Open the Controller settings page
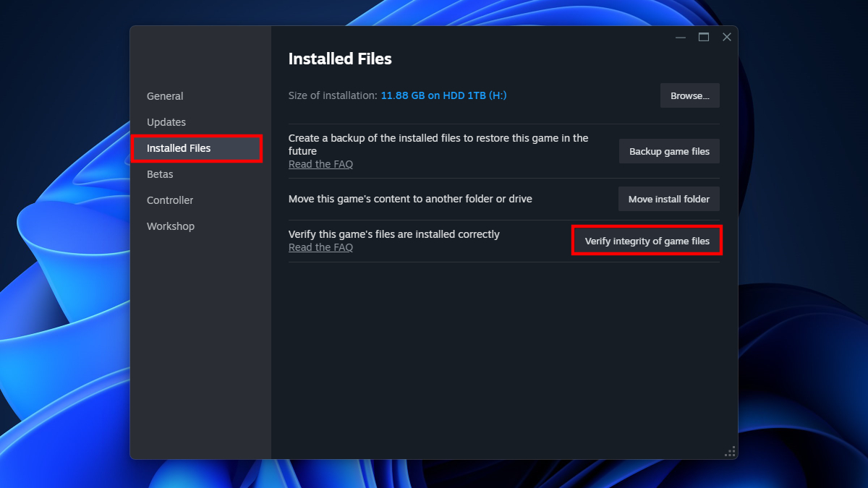The width and height of the screenshot is (868, 488). (170, 200)
